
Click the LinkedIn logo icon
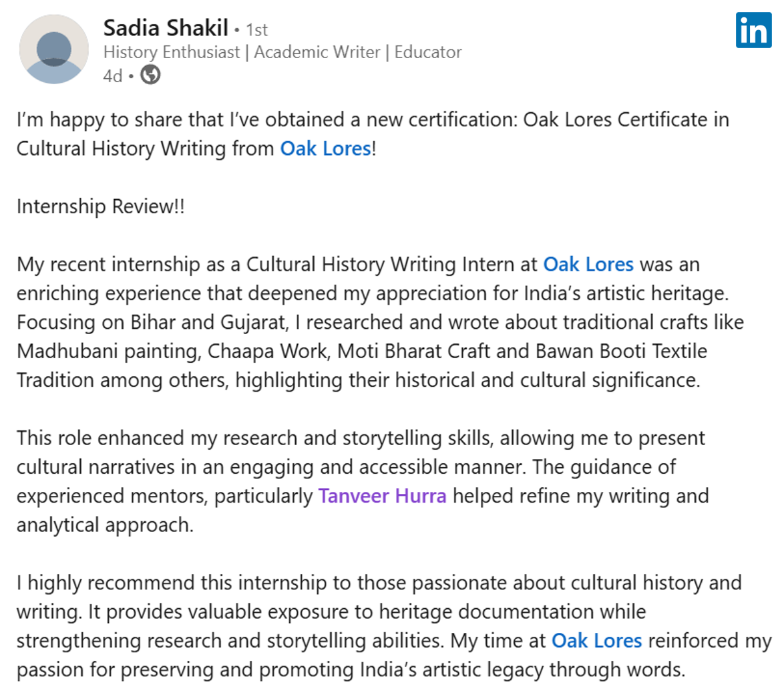coord(753,30)
